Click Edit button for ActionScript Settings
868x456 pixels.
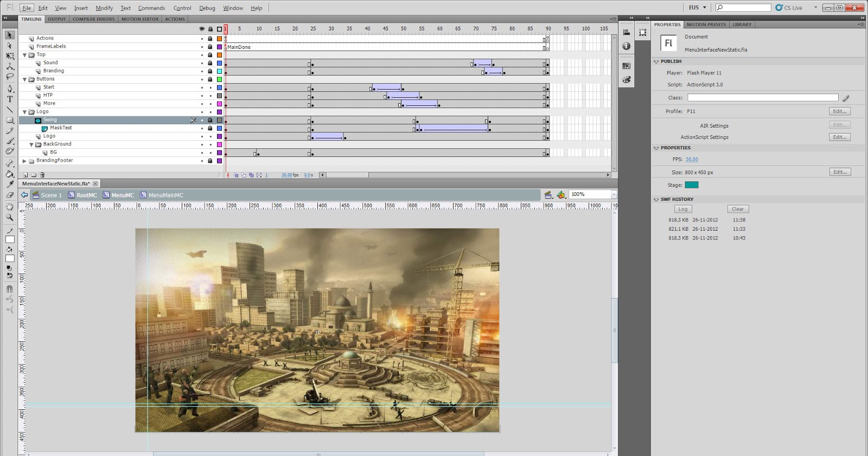[x=839, y=137]
